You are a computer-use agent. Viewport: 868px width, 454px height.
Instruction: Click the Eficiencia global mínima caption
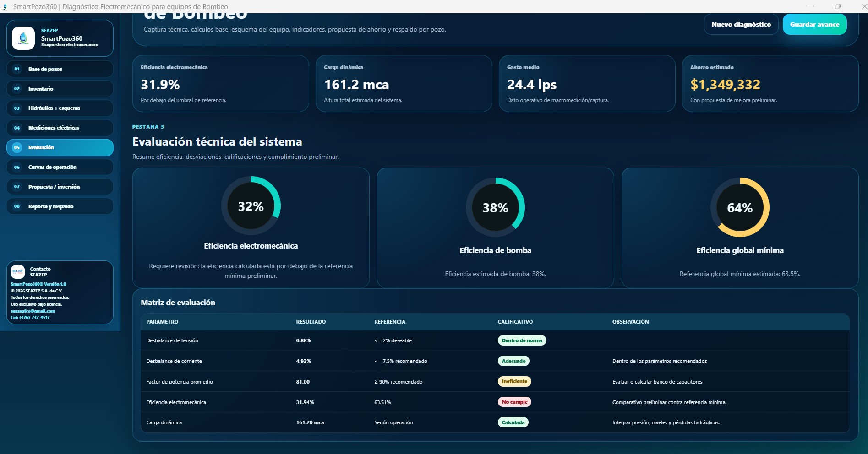tap(740, 250)
